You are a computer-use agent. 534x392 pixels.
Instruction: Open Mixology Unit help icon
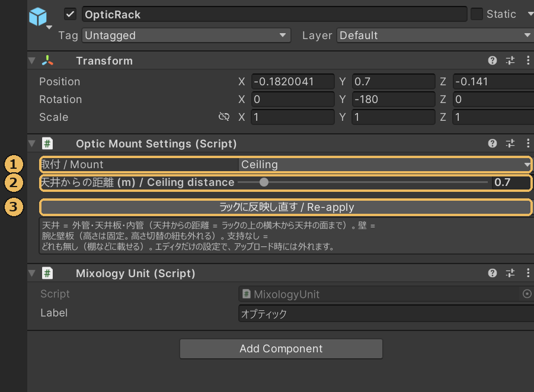492,273
